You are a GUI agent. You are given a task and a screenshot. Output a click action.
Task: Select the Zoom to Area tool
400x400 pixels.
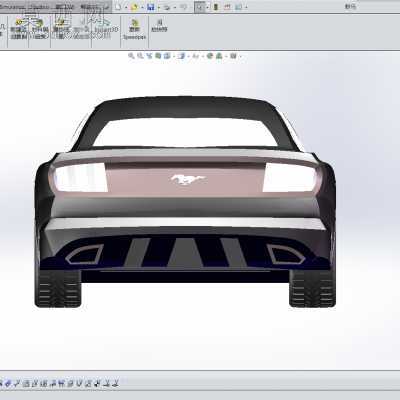pos(140,56)
